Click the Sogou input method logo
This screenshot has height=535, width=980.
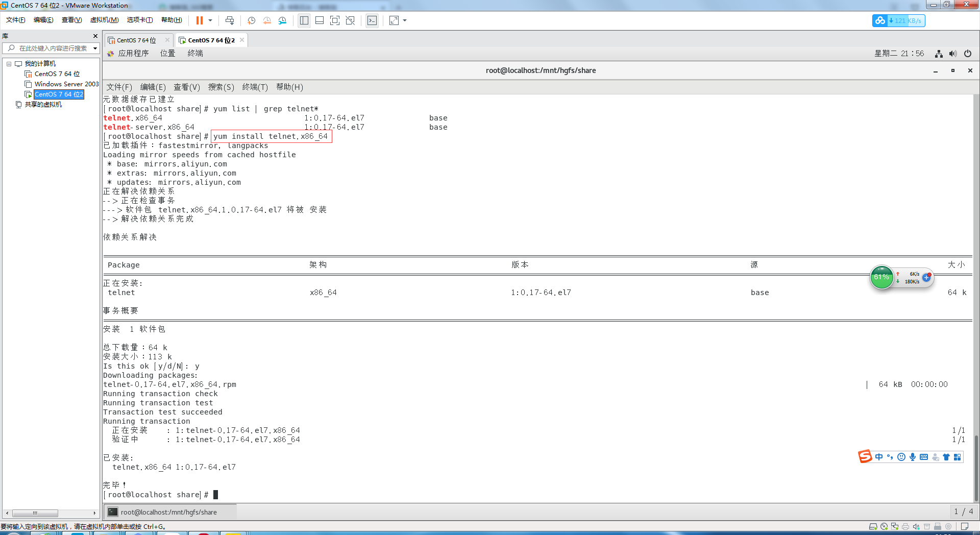click(x=865, y=456)
